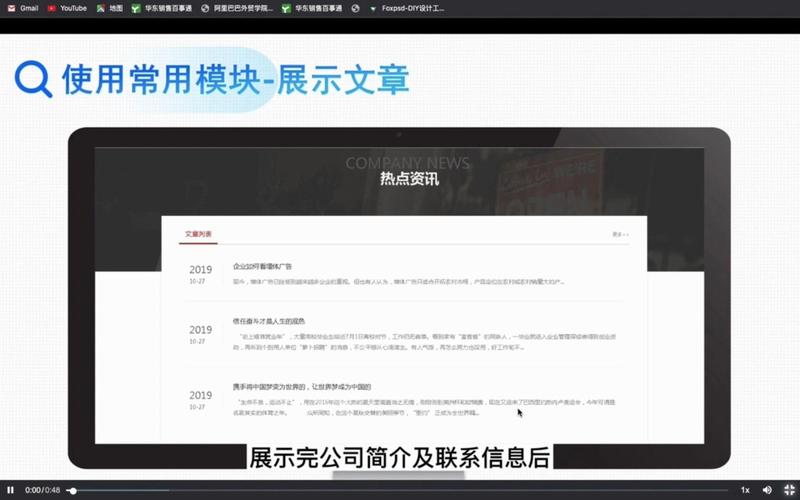Open the second 华东销售百事通 bookmark
Screen dimensions: 800x500
312,8
